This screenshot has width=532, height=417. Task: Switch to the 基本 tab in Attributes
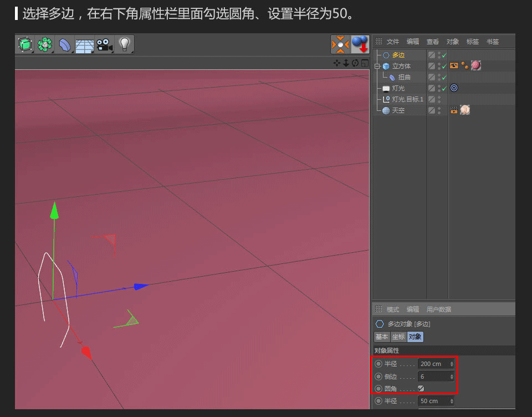381,337
